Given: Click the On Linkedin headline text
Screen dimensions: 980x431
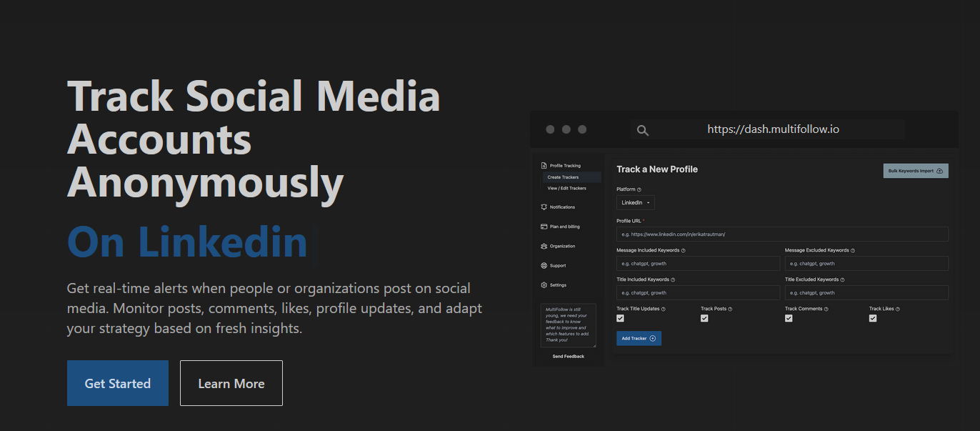Looking at the screenshot, I should (187, 242).
